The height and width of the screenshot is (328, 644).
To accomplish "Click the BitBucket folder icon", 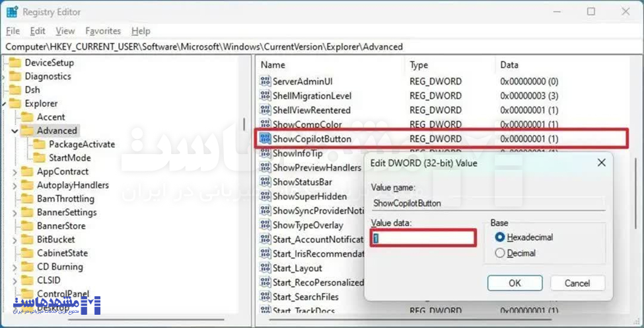I will (27, 239).
